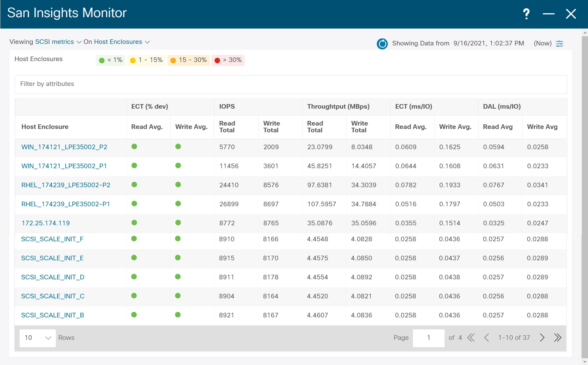
Task: Click the circular refresh data icon
Action: pyautogui.click(x=382, y=44)
